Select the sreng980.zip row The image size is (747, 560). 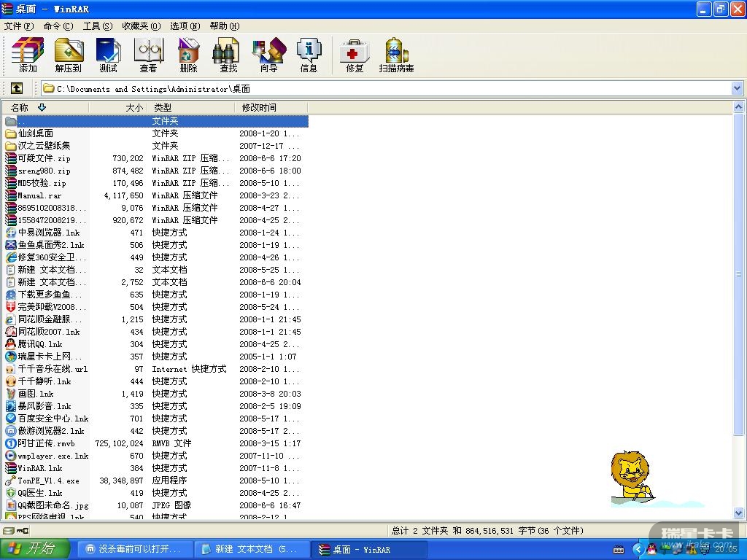click(x=156, y=171)
